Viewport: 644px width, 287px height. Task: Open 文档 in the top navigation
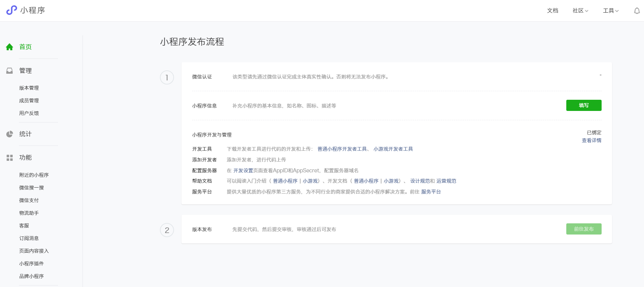click(x=553, y=11)
